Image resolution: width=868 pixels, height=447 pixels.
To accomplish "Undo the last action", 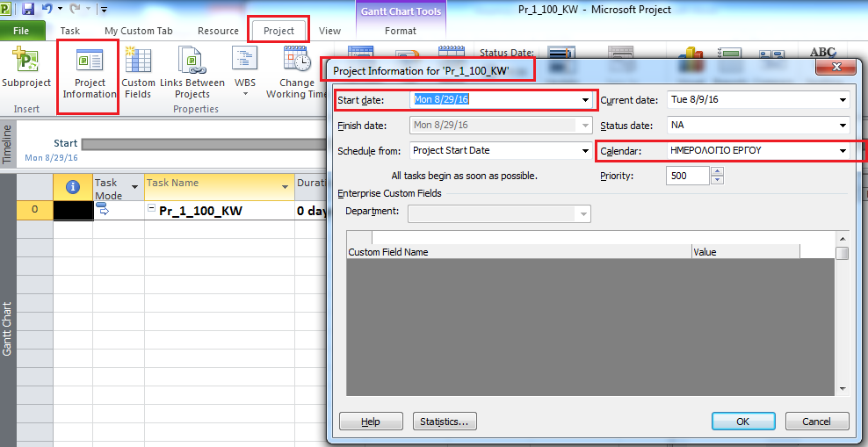I will 47,9.
